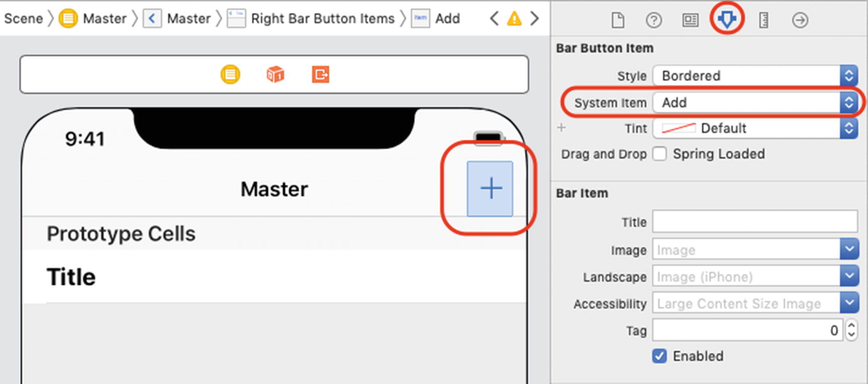Go to previous issue with left chevron

coord(495,19)
